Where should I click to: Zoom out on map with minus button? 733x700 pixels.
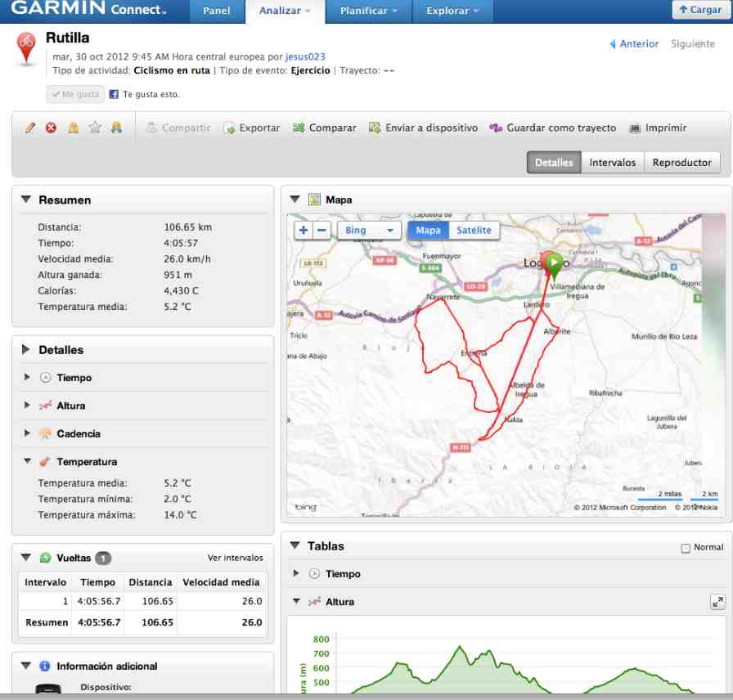point(322,230)
